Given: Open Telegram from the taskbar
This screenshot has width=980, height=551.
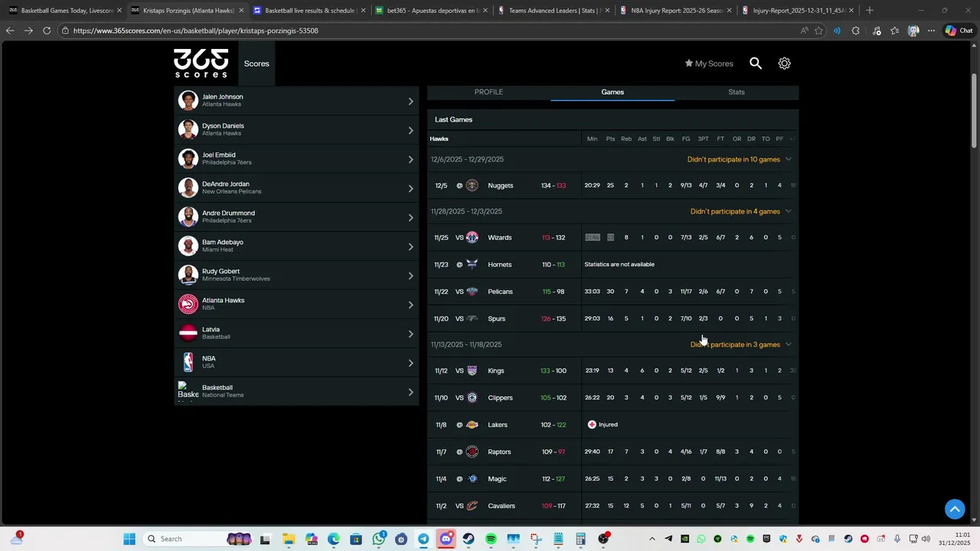Looking at the screenshot, I should coord(423,539).
